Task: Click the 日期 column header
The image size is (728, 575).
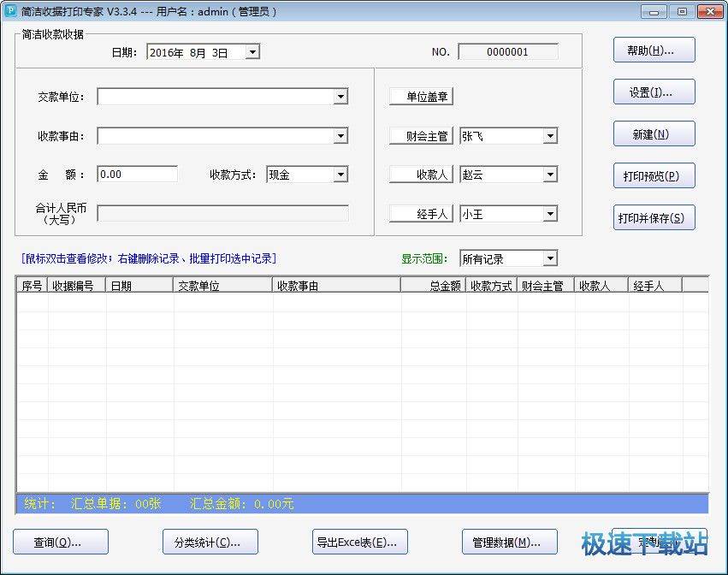Action: (139, 285)
